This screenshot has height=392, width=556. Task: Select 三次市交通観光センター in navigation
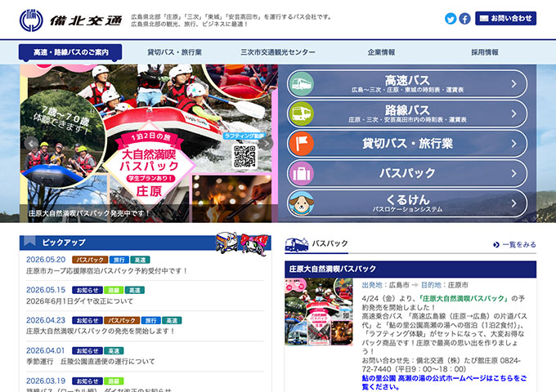(278, 52)
